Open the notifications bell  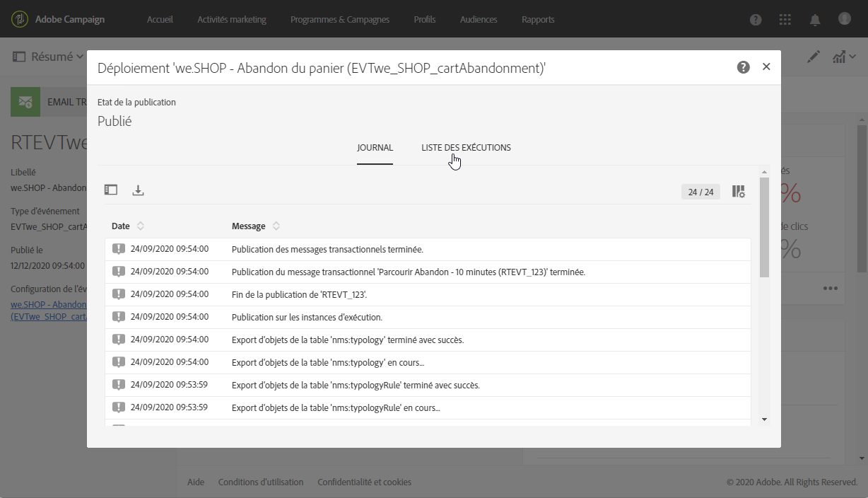[815, 19]
